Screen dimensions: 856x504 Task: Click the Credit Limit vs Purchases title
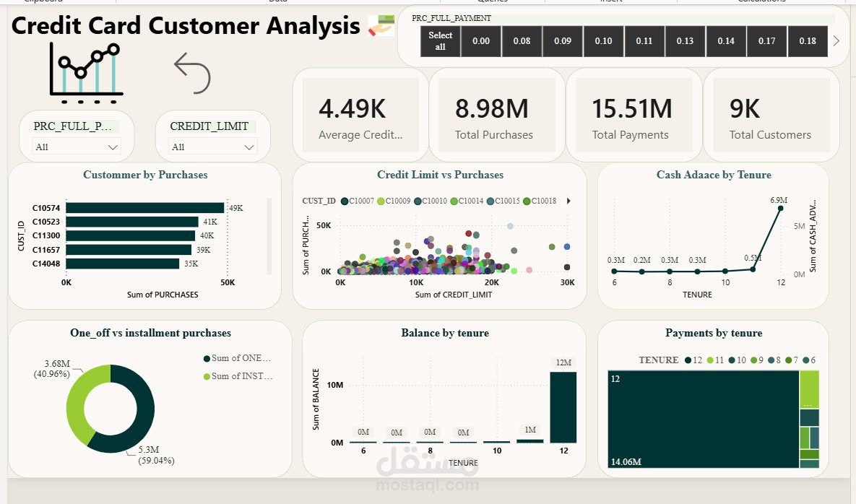click(440, 175)
